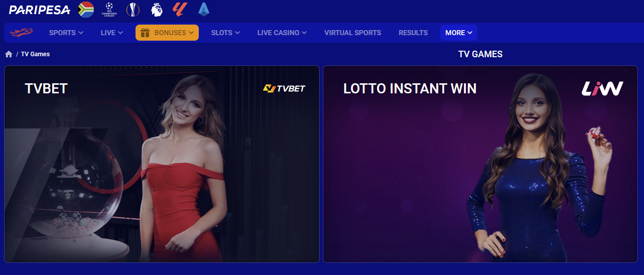Expand the Live Casino dropdown
The image size is (644, 275).
point(282,33)
